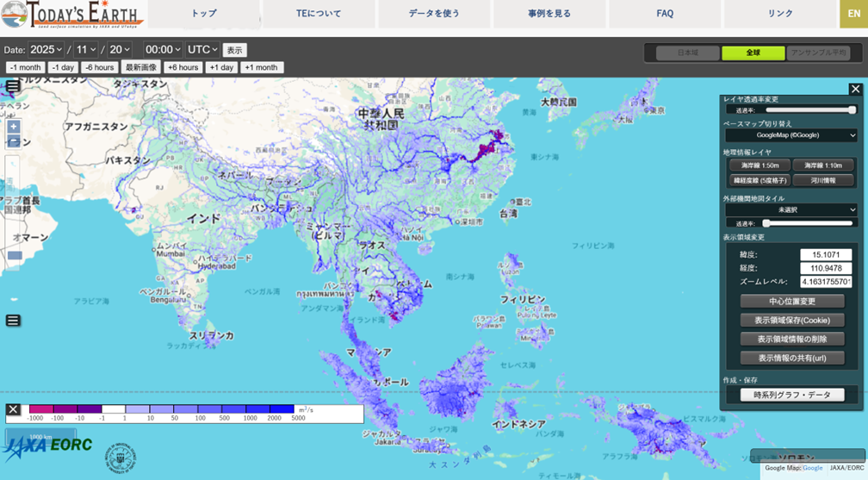Click the Today's Earth logo

[72, 14]
